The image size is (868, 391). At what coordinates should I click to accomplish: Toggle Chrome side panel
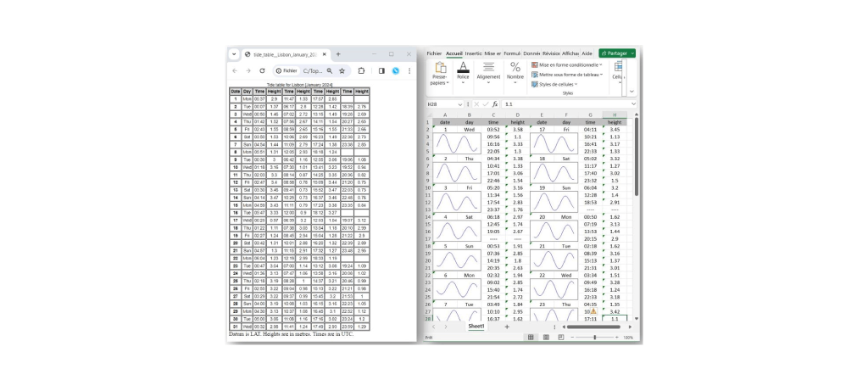(x=381, y=71)
